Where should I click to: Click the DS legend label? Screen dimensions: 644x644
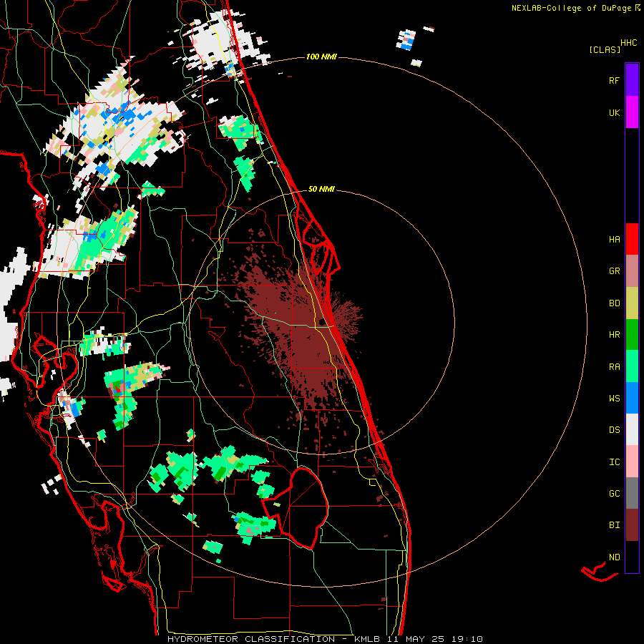614,429
